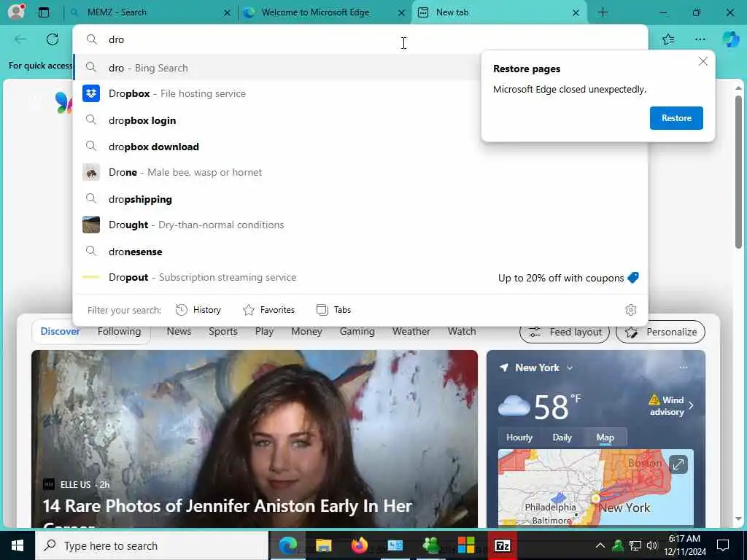Image resolution: width=747 pixels, height=560 pixels.
Task: Select 'Drought - Dry-than-normal conditions' suggestion text
Action: point(196,225)
